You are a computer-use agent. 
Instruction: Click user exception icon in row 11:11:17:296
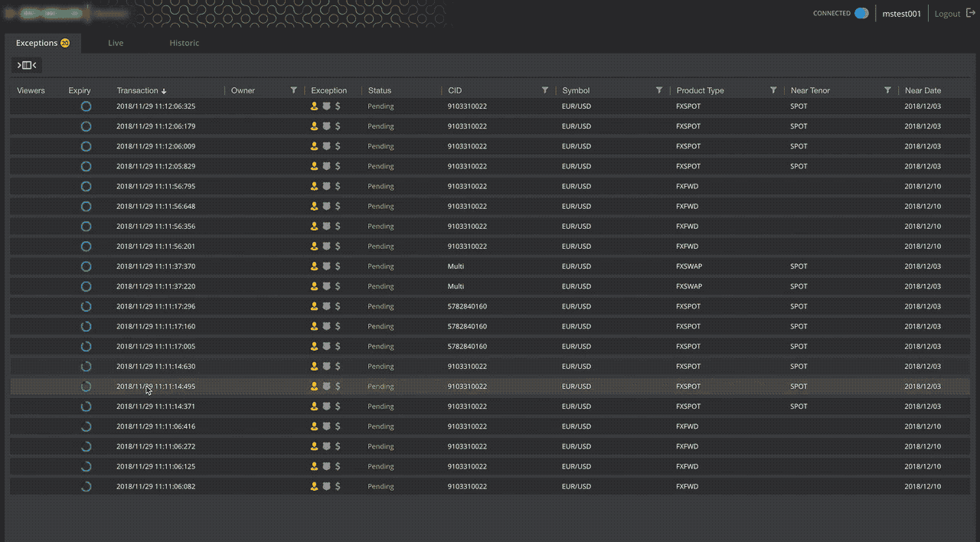pyautogui.click(x=314, y=306)
